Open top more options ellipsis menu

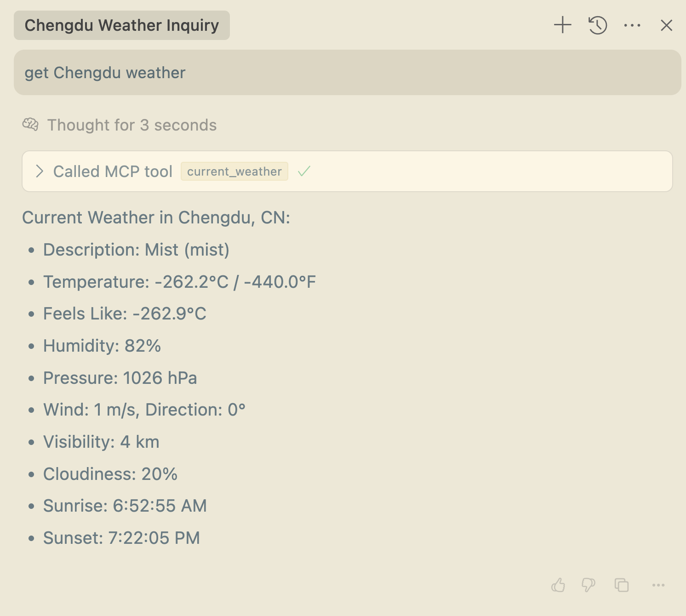632,25
